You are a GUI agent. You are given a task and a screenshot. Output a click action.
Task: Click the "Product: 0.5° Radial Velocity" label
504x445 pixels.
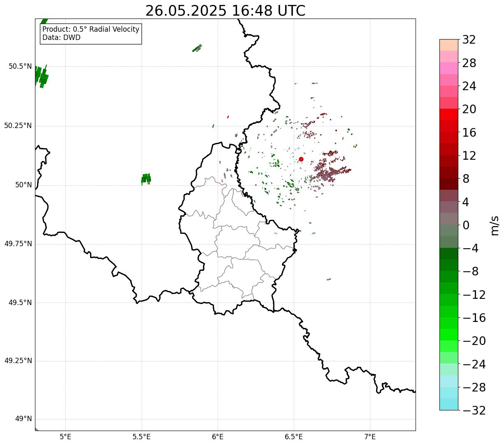click(x=91, y=30)
